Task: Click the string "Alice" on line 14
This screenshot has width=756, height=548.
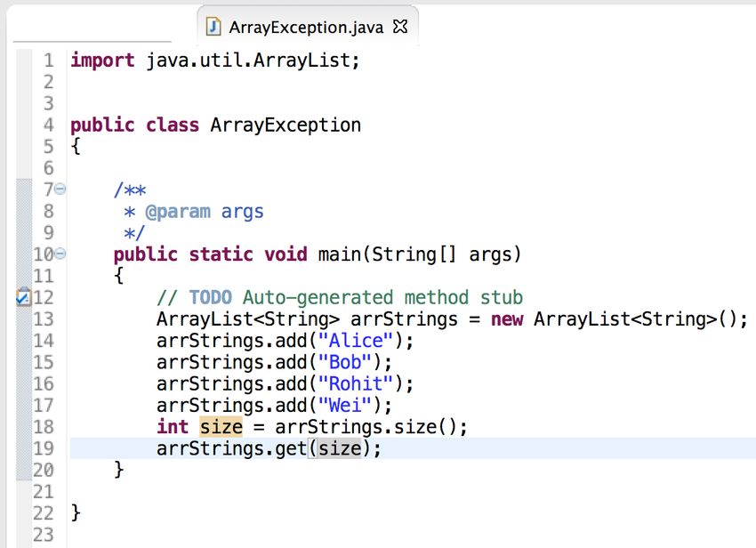Action: (x=356, y=341)
